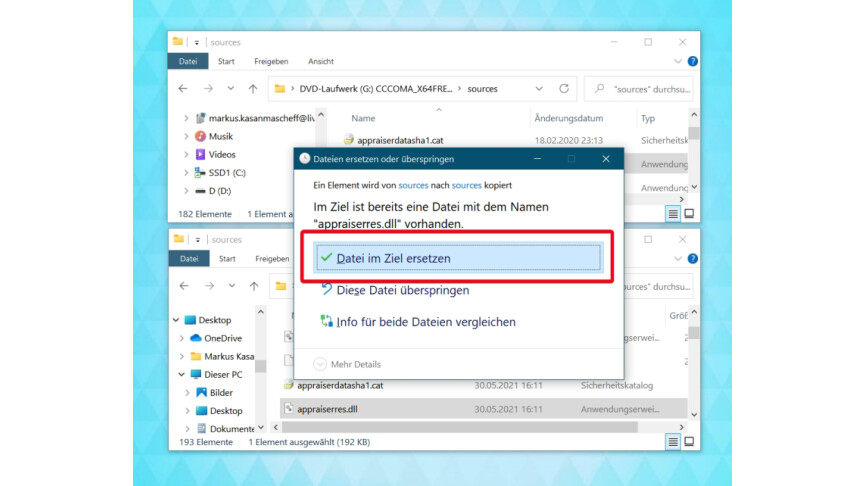This screenshot has height=486, width=864.
Task: Open Datei tab in upper Explorer window
Action: pyautogui.click(x=188, y=61)
